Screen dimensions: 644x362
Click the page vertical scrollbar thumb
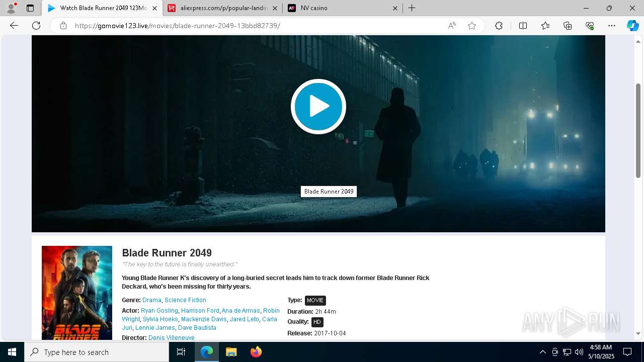pyautogui.click(x=638, y=131)
